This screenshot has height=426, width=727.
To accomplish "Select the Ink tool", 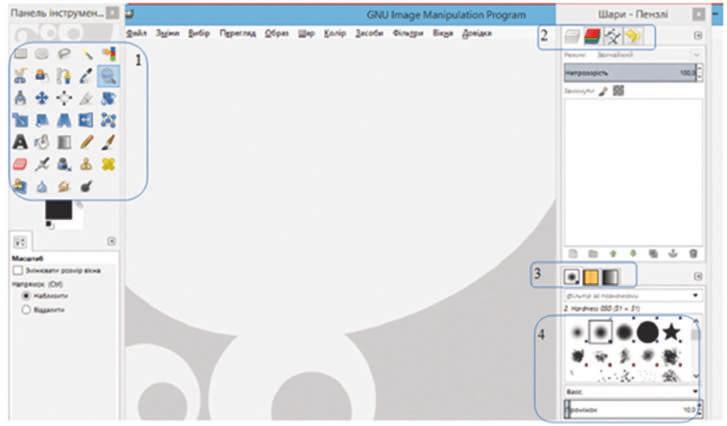I will 64,164.
